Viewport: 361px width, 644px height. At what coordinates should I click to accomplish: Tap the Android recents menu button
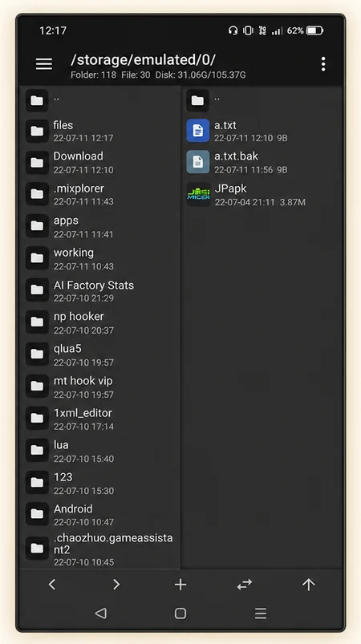261,614
